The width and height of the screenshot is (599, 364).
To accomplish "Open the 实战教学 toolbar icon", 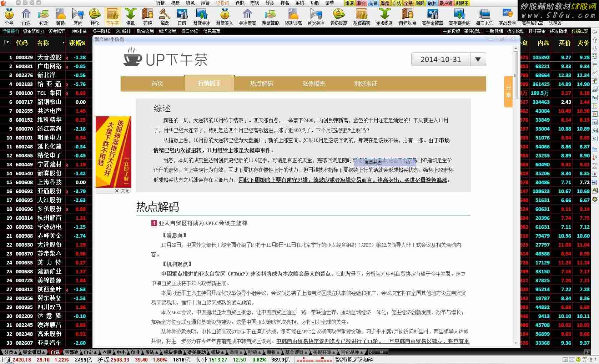I will click(507, 17).
